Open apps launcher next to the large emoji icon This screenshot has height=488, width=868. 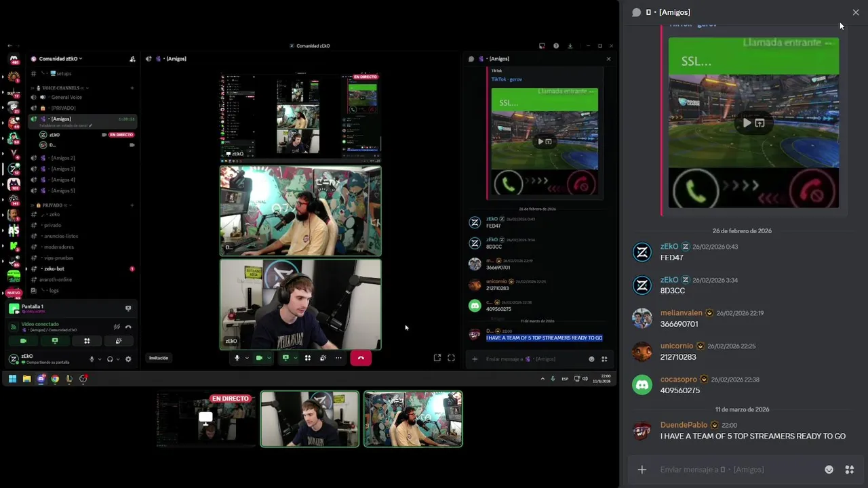[849, 469]
